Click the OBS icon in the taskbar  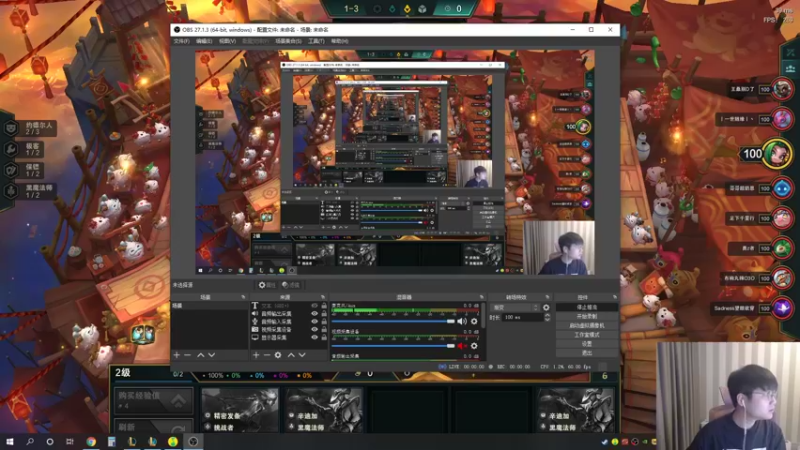pos(193,442)
